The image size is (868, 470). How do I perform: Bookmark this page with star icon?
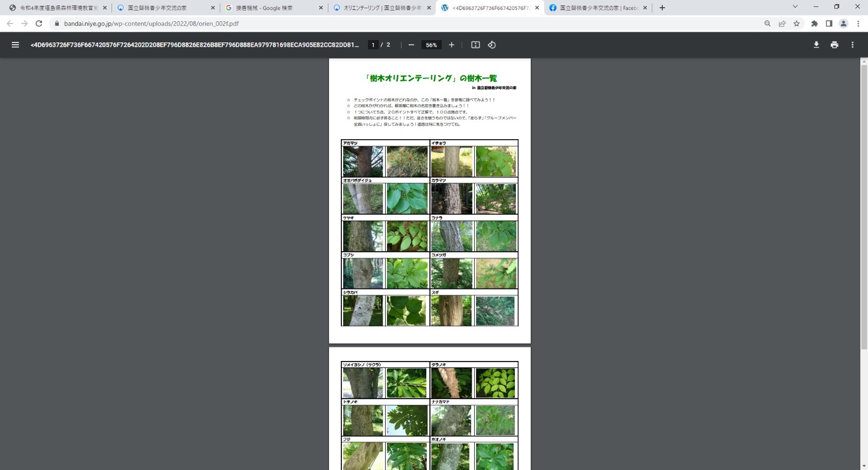(797, 24)
